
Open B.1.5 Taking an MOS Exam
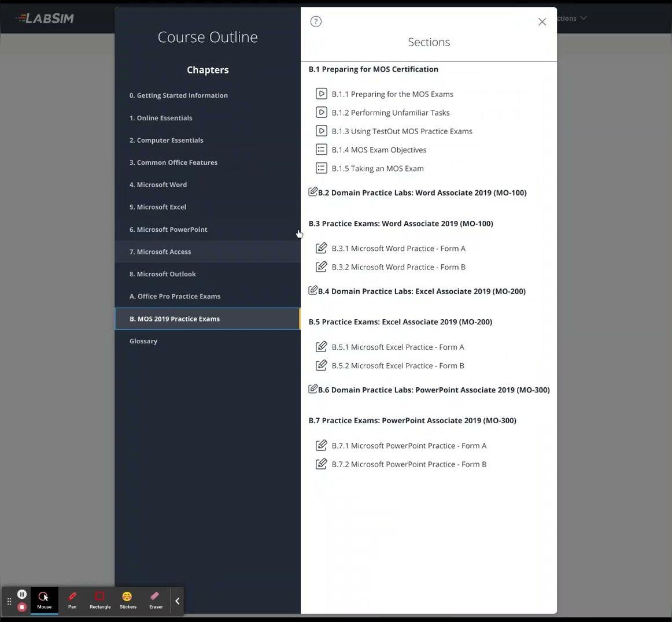(378, 168)
